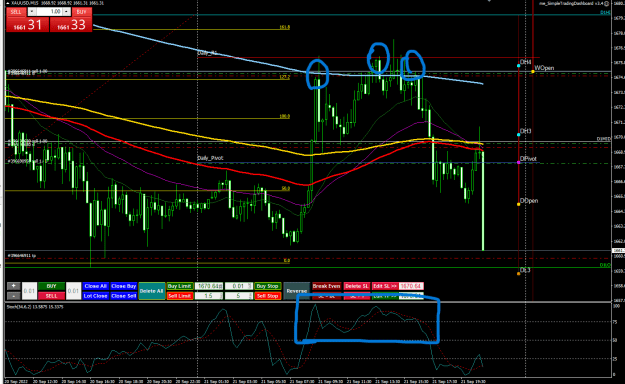Viewport: 625px width, 384px height.
Task: Click the 127.2 Fibonacci level label
Action: 285,77
